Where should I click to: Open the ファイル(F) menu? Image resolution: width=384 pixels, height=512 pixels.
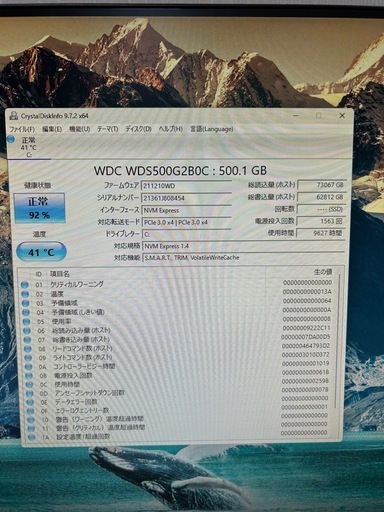pos(22,129)
